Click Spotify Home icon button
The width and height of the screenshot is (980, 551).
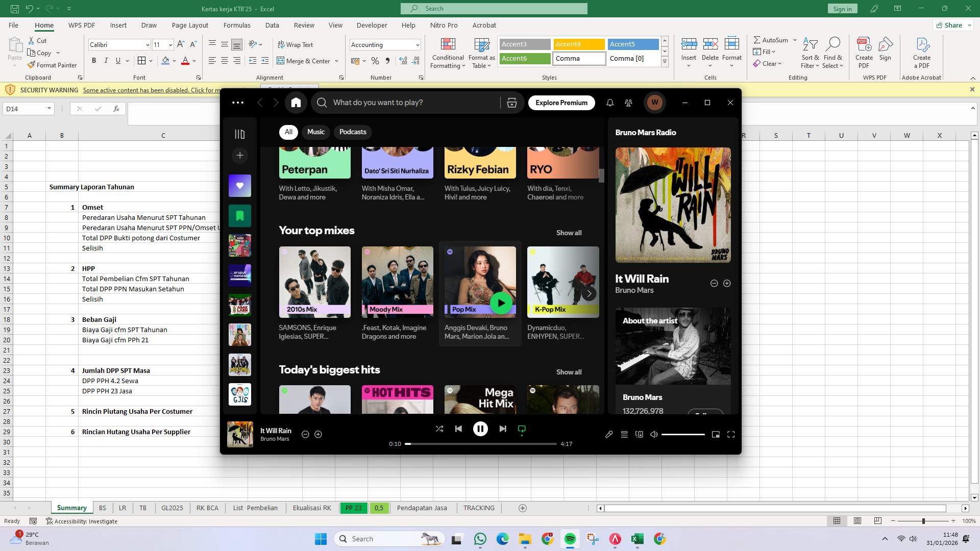[x=296, y=103]
